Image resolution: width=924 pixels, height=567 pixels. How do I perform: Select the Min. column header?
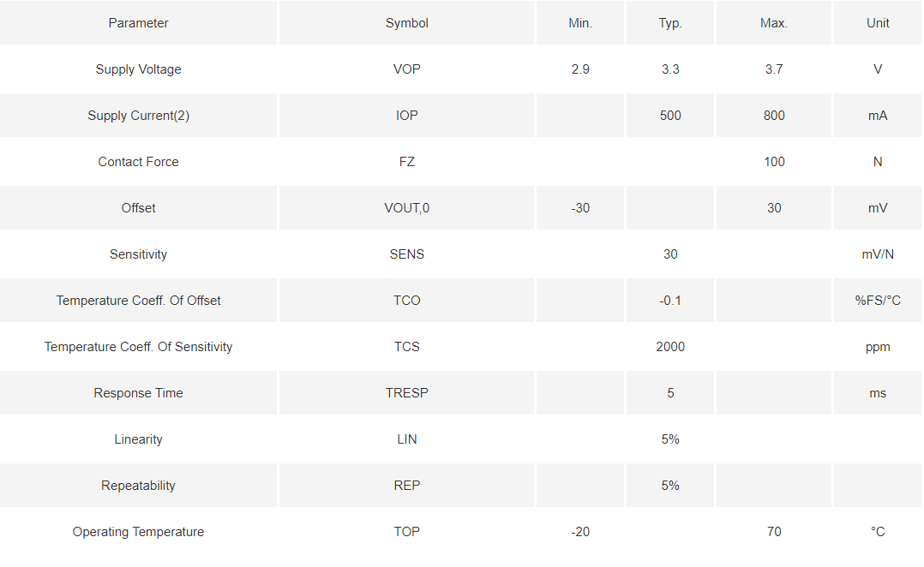pyautogui.click(x=579, y=23)
